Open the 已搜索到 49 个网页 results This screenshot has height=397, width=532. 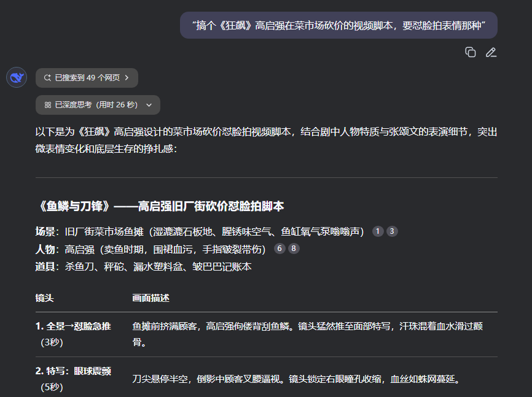pos(87,78)
